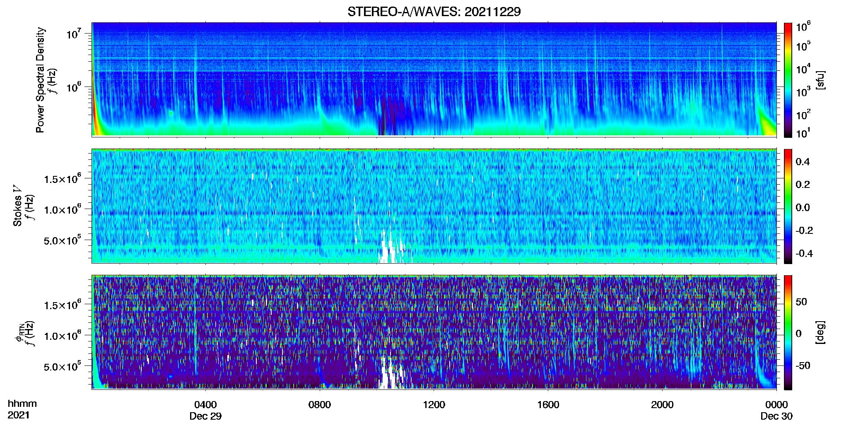Click the 10^3 label on the sfu color bar

click(x=803, y=91)
